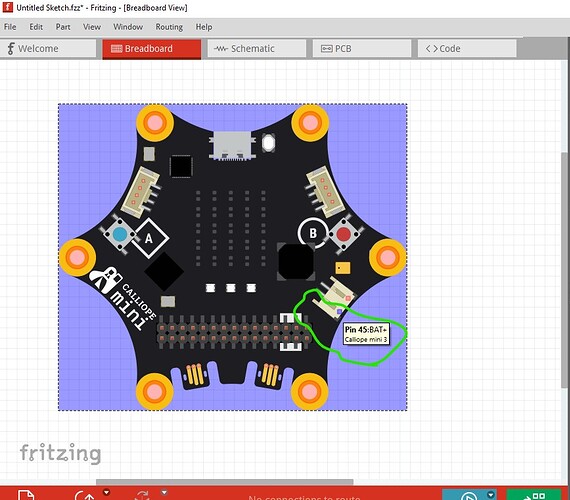Click the vertical scrollbar on the right edge
Screen dimensions: 570x500
564,269
